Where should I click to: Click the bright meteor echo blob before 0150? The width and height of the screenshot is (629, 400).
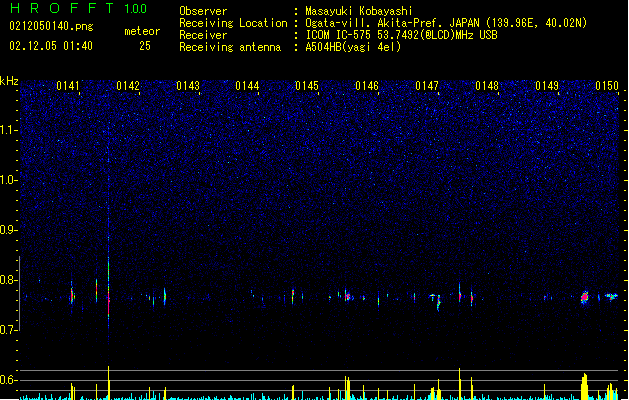(584, 297)
